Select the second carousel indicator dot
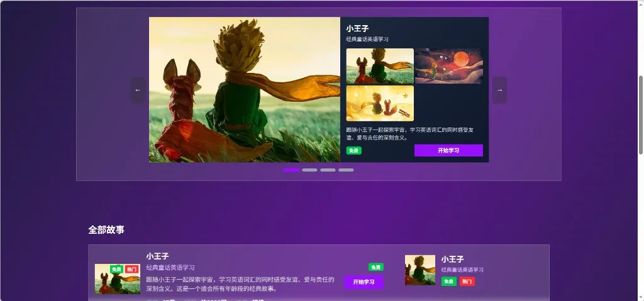 pyautogui.click(x=309, y=170)
